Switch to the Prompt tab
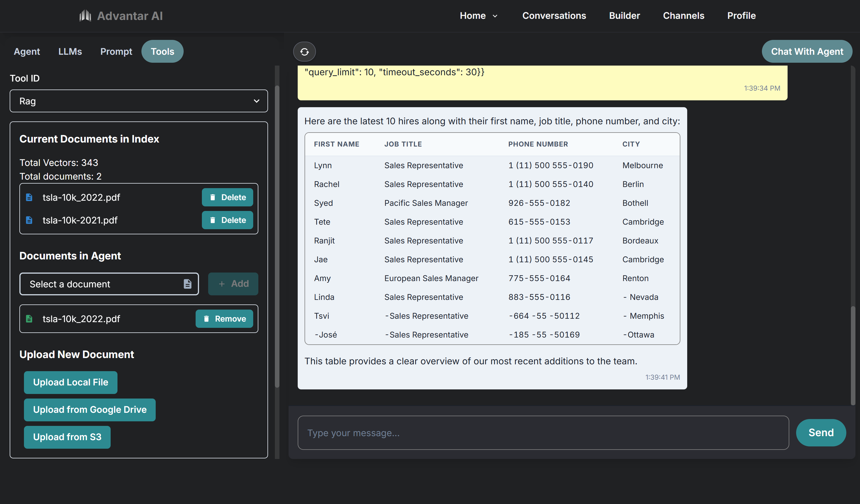860x504 pixels. pos(116,52)
